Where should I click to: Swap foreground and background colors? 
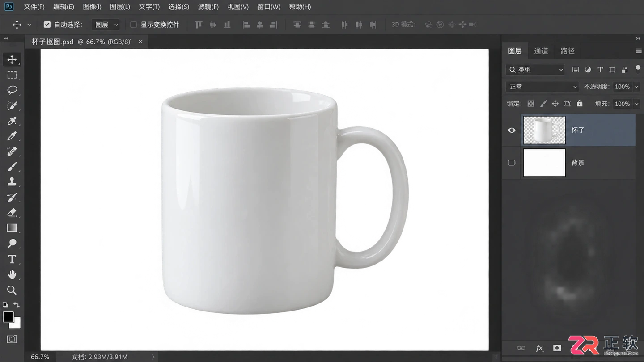17,305
